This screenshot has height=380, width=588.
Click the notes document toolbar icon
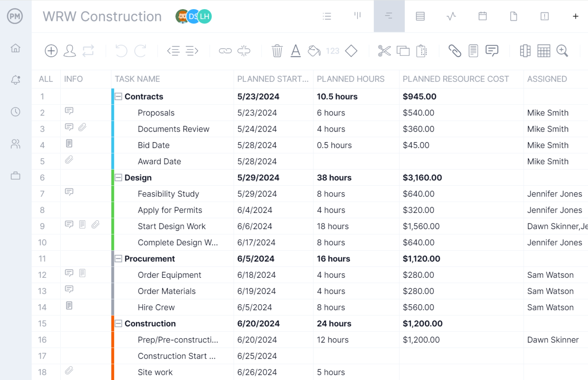(x=473, y=51)
